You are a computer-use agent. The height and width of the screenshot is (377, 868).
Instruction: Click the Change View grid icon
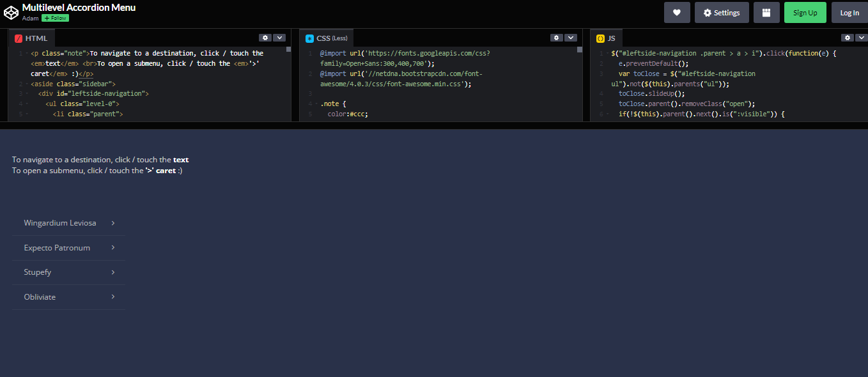click(x=766, y=12)
